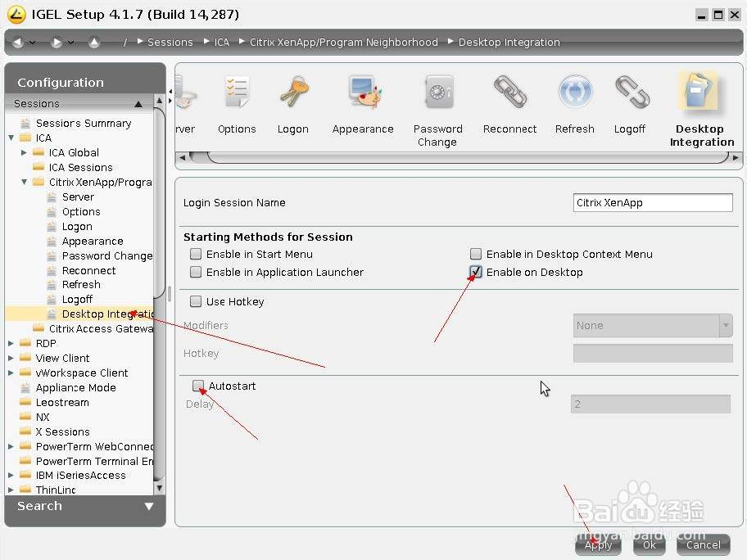Click the Logoff page icon in tree
Viewport: 747px width, 560px height.
tap(52, 300)
